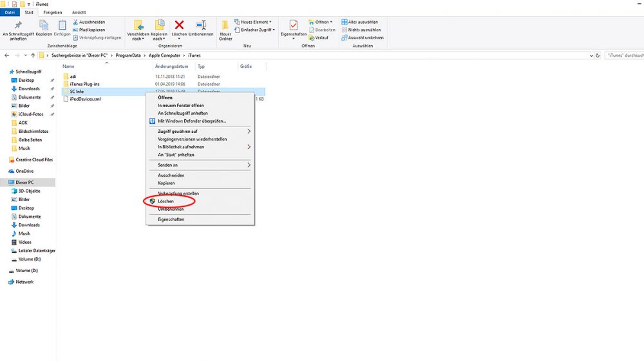Open Downloads under Schnellzugriff

pyautogui.click(x=29, y=89)
